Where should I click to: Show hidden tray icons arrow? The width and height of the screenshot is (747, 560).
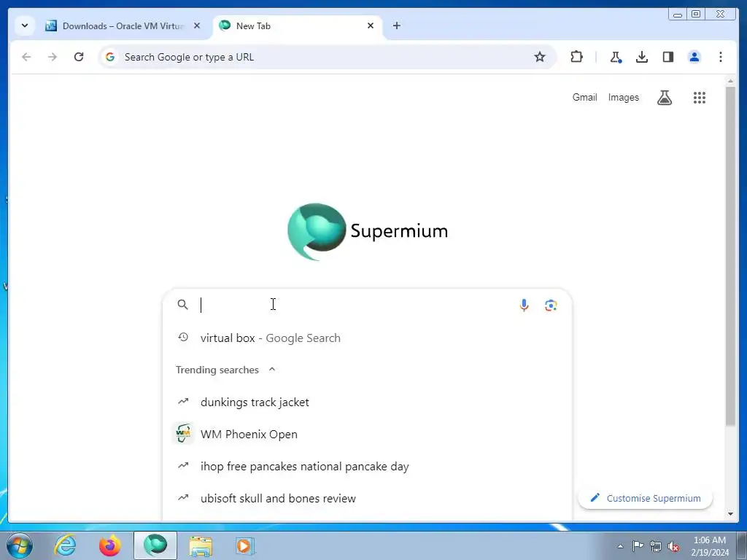point(620,546)
